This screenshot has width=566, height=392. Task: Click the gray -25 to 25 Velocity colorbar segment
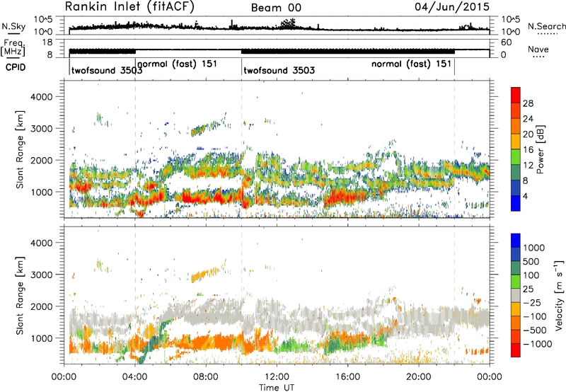[x=516, y=295]
